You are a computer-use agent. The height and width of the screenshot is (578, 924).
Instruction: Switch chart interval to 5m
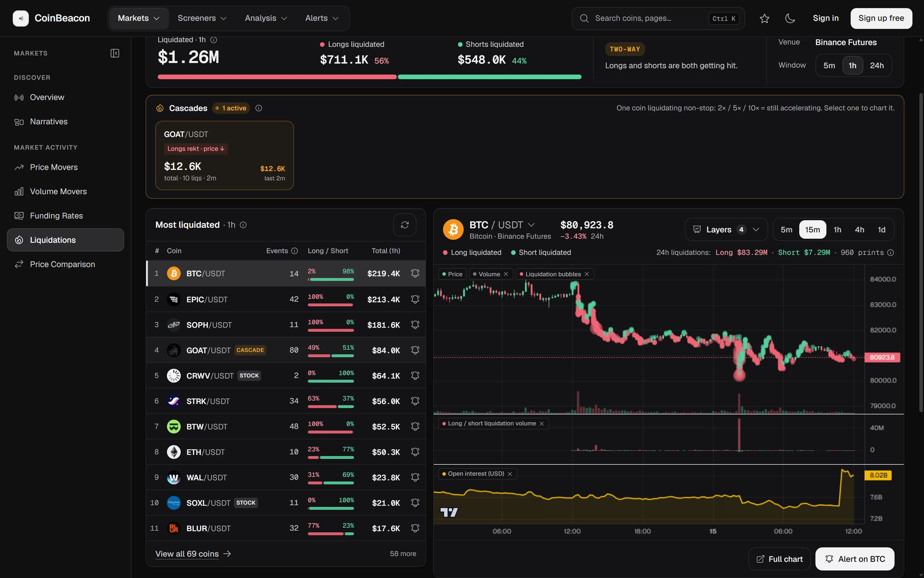(786, 230)
